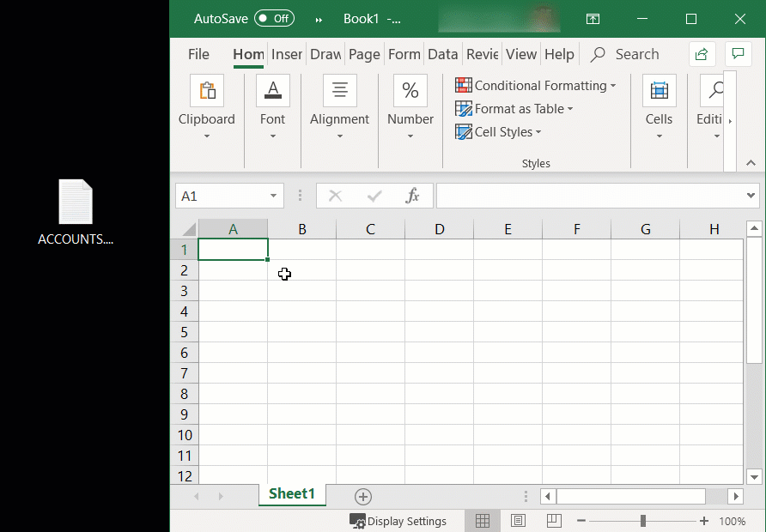Screen dimensions: 766x532
Task: Open the Alignment group icon
Action: (339, 91)
